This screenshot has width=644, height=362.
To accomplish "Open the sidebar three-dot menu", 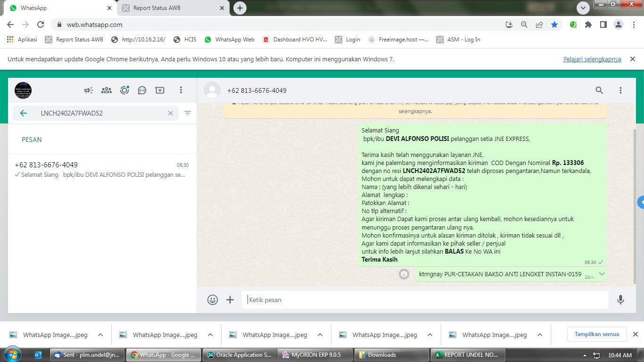I will [181, 90].
